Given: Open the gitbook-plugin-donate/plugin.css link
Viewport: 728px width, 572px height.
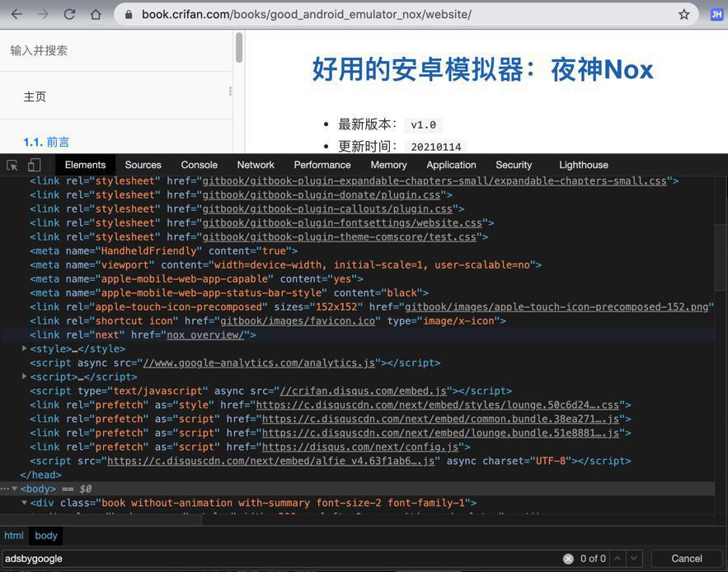Looking at the screenshot, I should (x=322, y=195).
